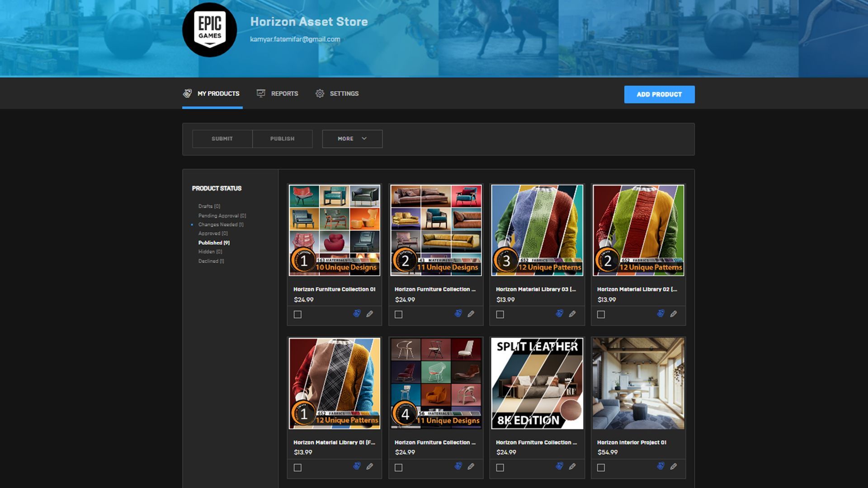
Task: Click the Add Product button
Action: point(659,94)
